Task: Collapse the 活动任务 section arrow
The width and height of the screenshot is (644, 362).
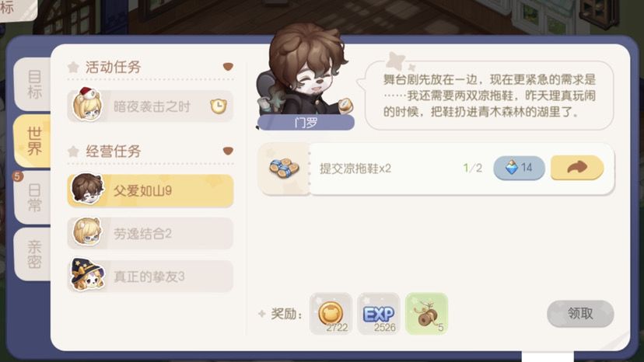Action: pyautogui.click(x=228, y=67)
